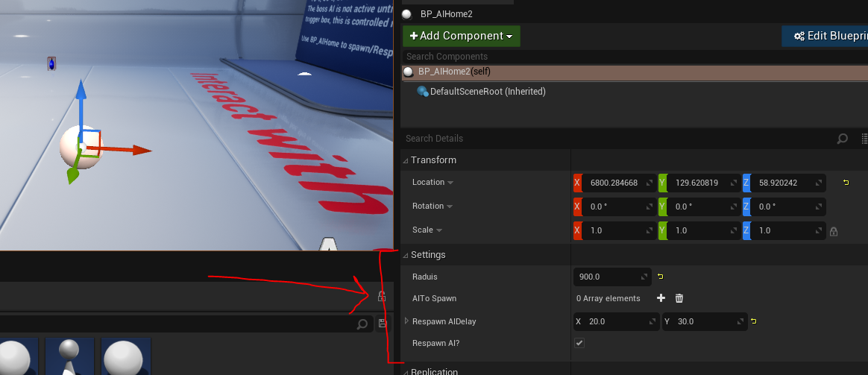Toggle the Scale lock icon
868x375 pixels.
pyautogui.click(x=834, y=230)
